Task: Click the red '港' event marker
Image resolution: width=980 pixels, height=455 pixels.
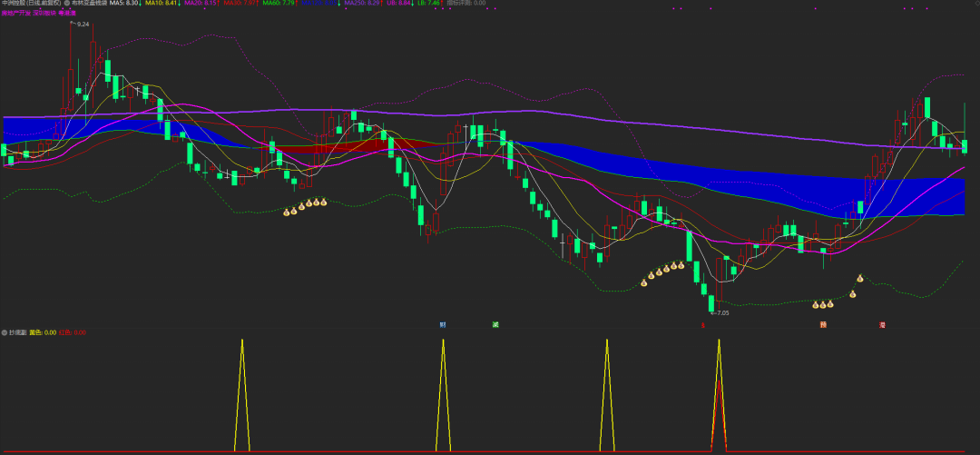Action: (882, 324)
